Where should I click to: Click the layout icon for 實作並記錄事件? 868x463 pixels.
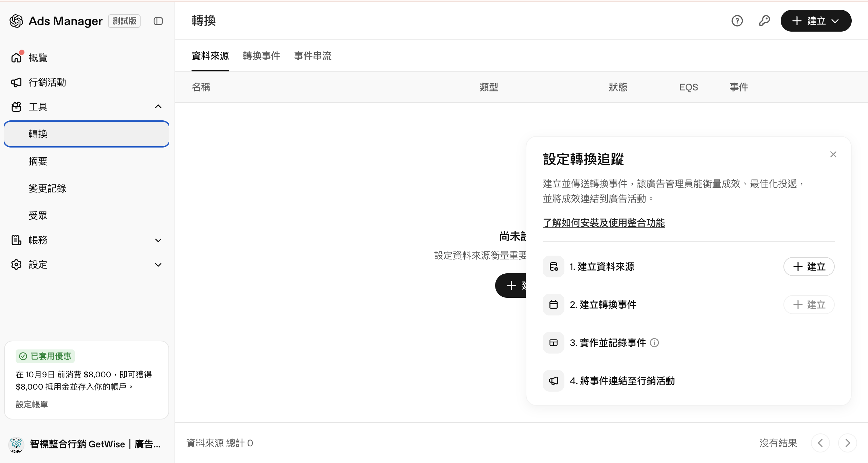coord(554,343)
